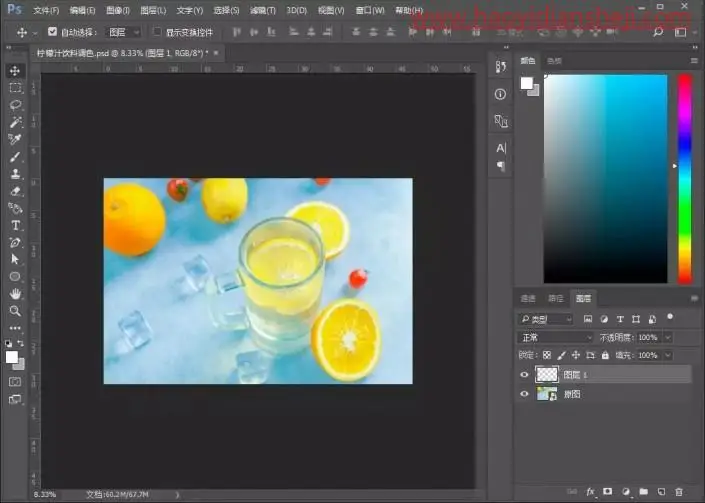
Task: Open the search magnifier in the options bar
Action: pos(658,32)
